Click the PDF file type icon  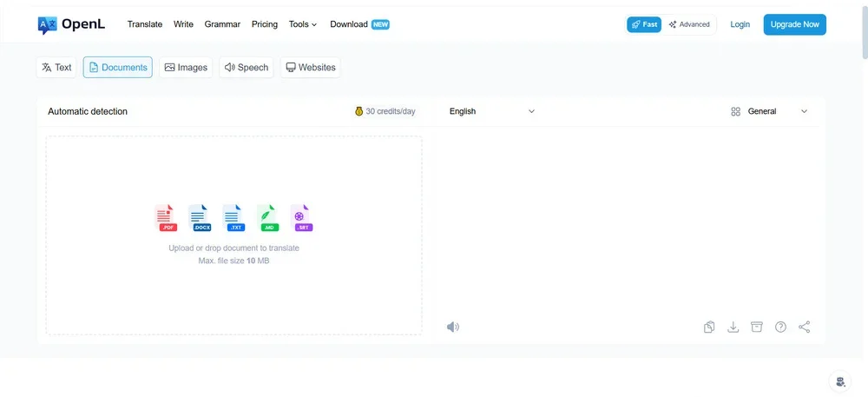coord(165,218)
